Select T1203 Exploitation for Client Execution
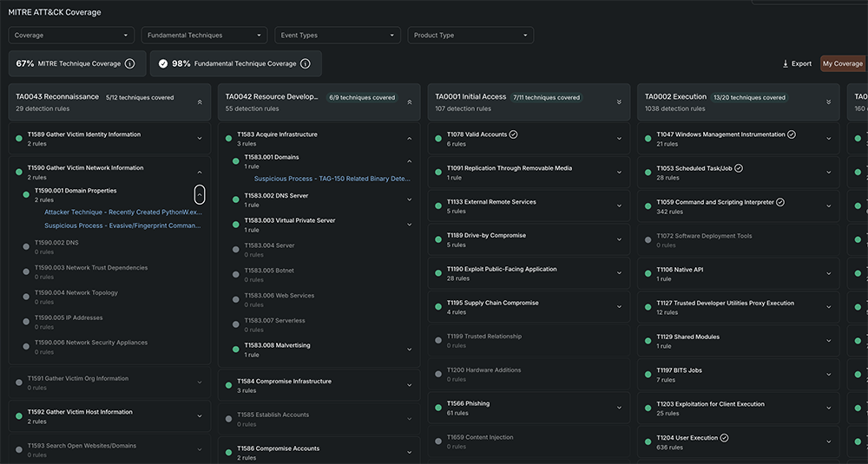Screen dimensions: 868x464 (739, 408)
